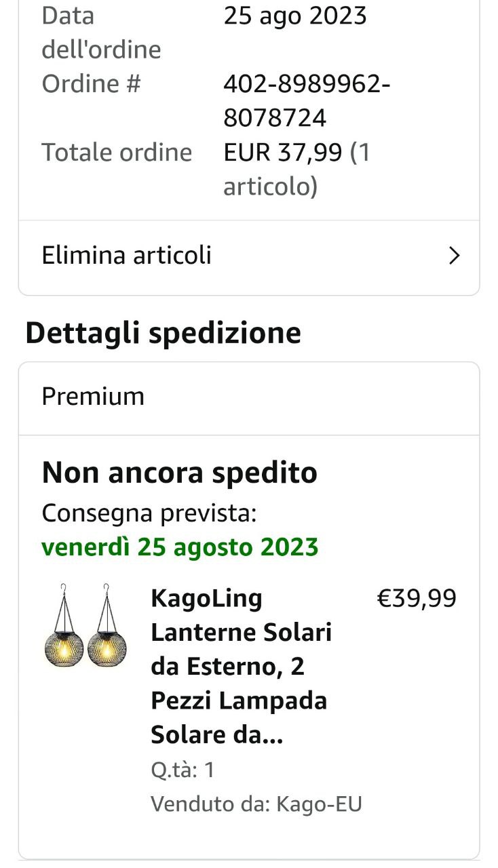The width and height of the screenshot is (498, 868).
Task: Tap the Q.tà: 1 quantity text
Action: tap(183, 770)
